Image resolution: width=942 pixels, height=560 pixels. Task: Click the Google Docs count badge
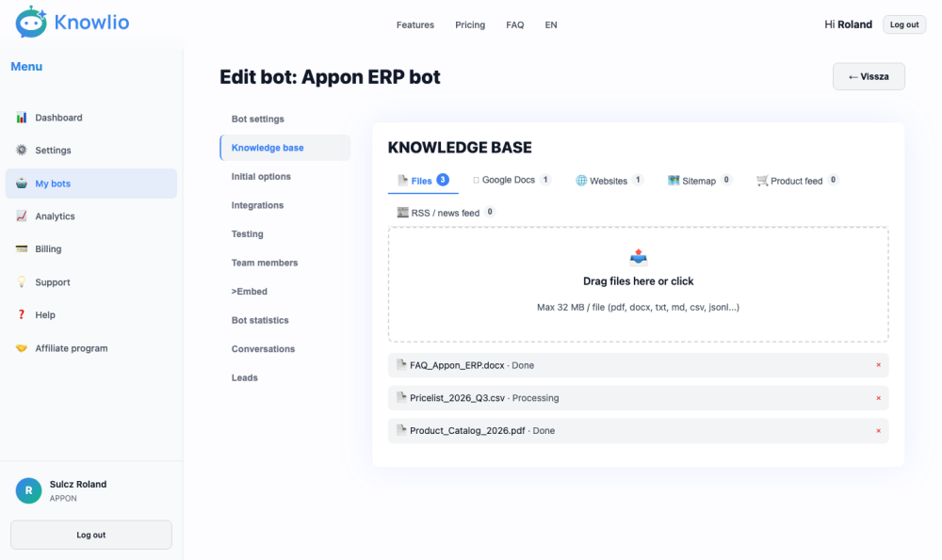tap(545, 180)
